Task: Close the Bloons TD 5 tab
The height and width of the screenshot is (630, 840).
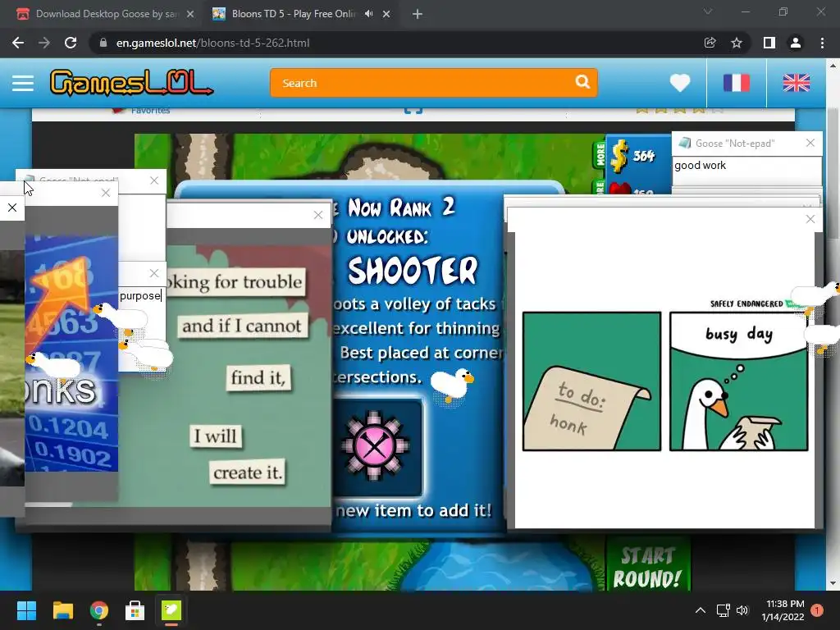Action: click(x=386, y=15)
